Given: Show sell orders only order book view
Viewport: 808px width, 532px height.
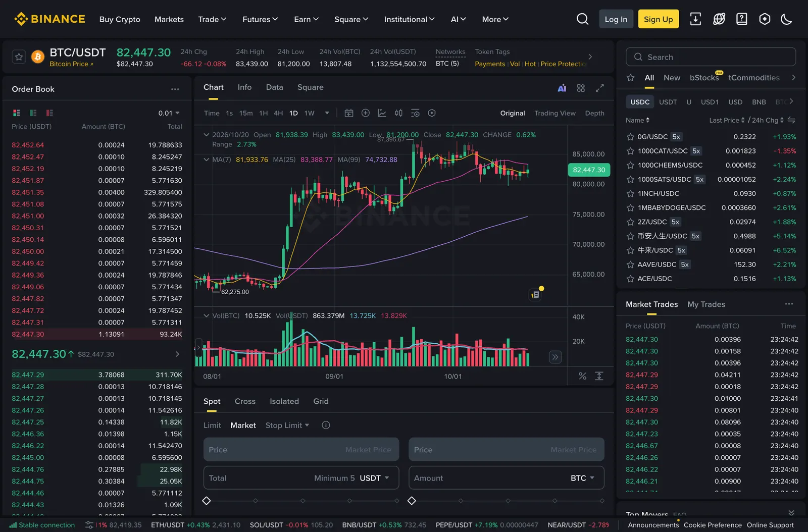Looking at the screenshot, I should tap(49, 113).
